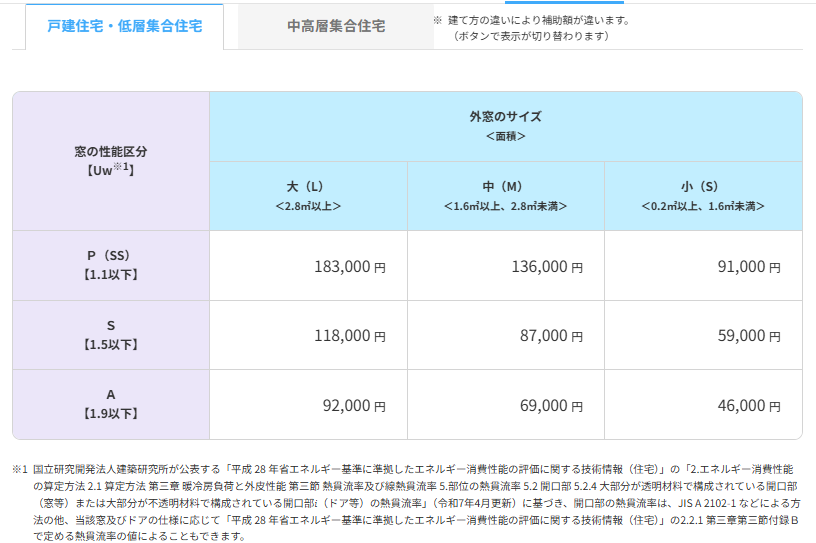This screenshot has height=543, width=816.
Task: Click the 183,000円 cell for P(SS) large
Action: click(x=309, y=266)
